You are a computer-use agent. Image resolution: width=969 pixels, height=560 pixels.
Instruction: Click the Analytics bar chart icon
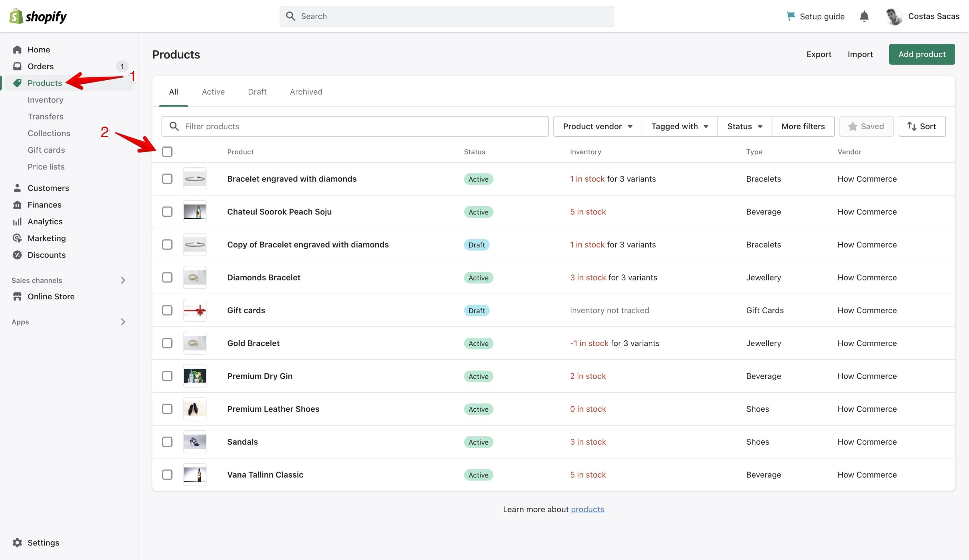[x=17, y=221]
